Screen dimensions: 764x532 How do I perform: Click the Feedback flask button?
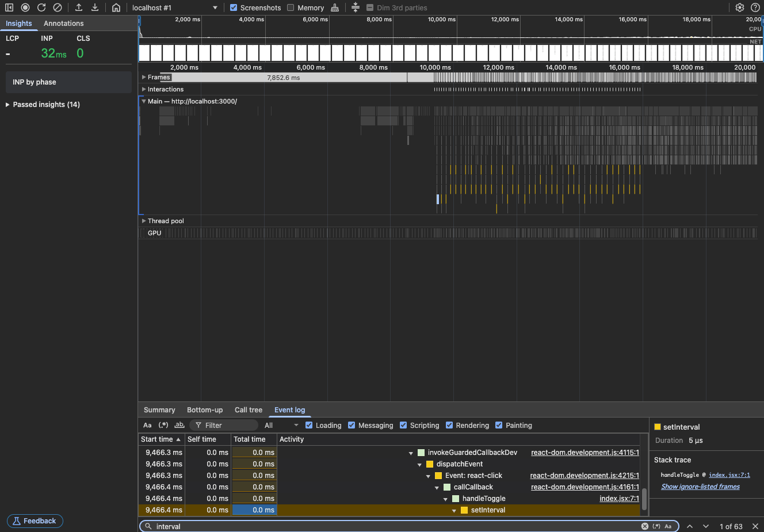pos(35,521)
